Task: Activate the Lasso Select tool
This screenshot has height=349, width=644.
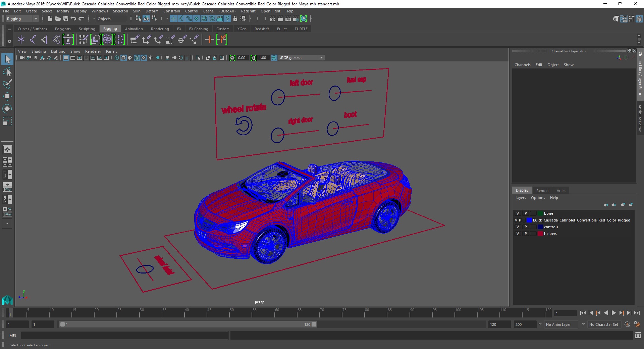Action: coord(7,72)
